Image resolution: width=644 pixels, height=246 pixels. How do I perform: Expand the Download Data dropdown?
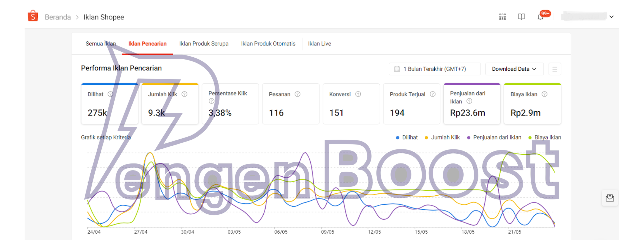coord(514,69)
